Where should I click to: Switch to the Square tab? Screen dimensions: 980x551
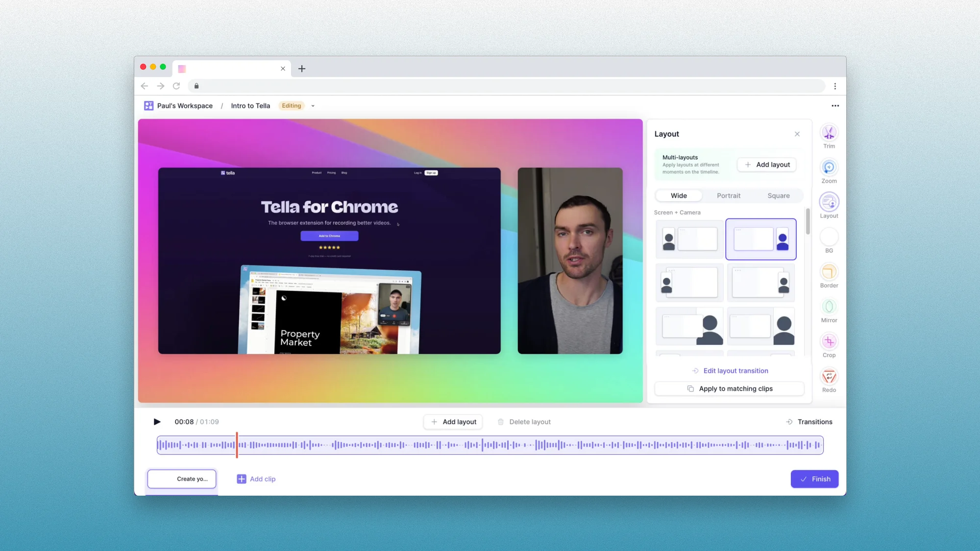(778, 195)
